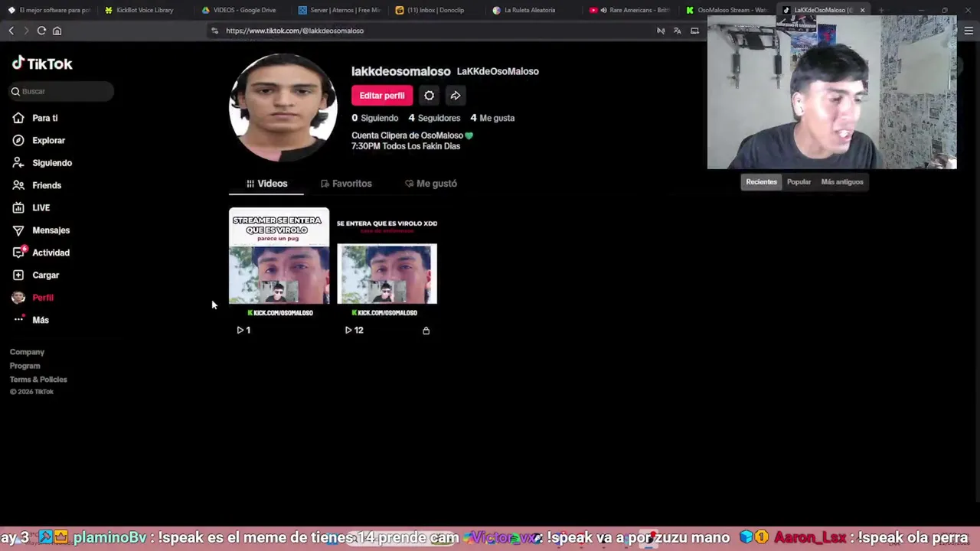Sort videos by Más antiguos
The image size is (980, 551).
841,182
